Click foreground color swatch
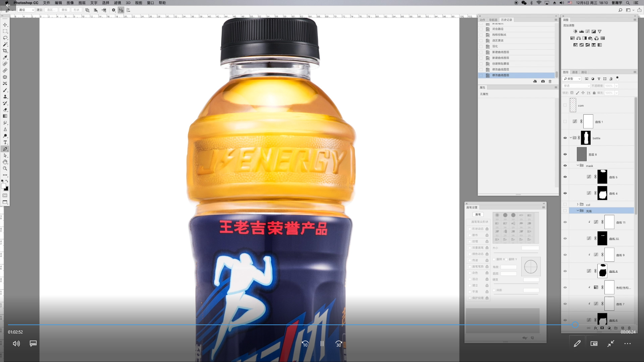 tap(4, 186)
